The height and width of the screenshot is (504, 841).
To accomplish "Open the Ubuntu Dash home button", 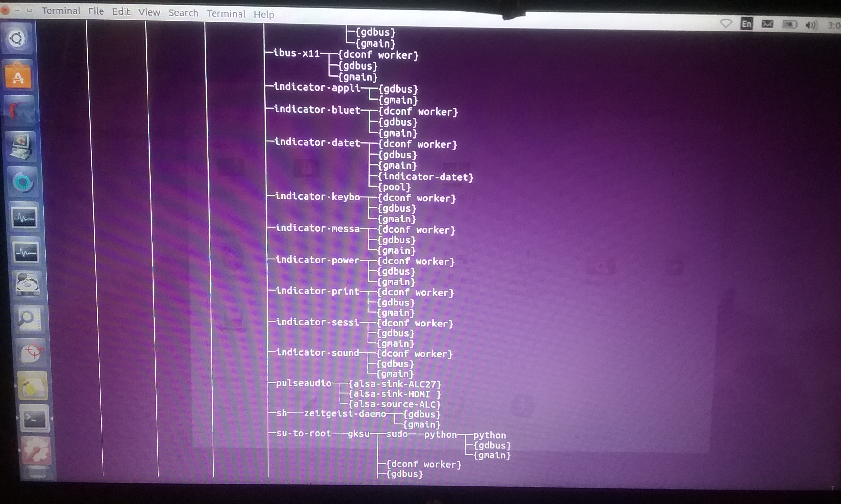I will pyautogui.click(x=17, y=38).
